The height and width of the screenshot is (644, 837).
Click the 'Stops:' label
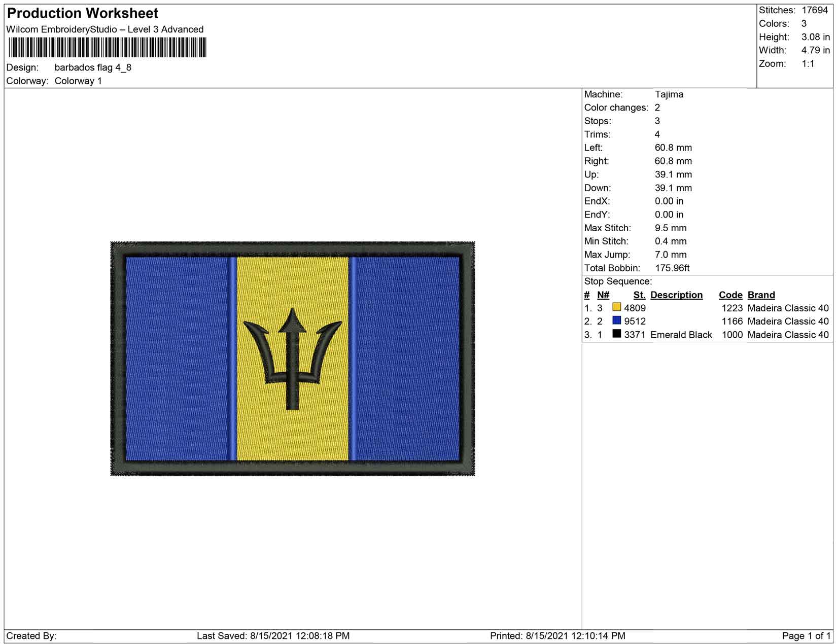point(598,121)
